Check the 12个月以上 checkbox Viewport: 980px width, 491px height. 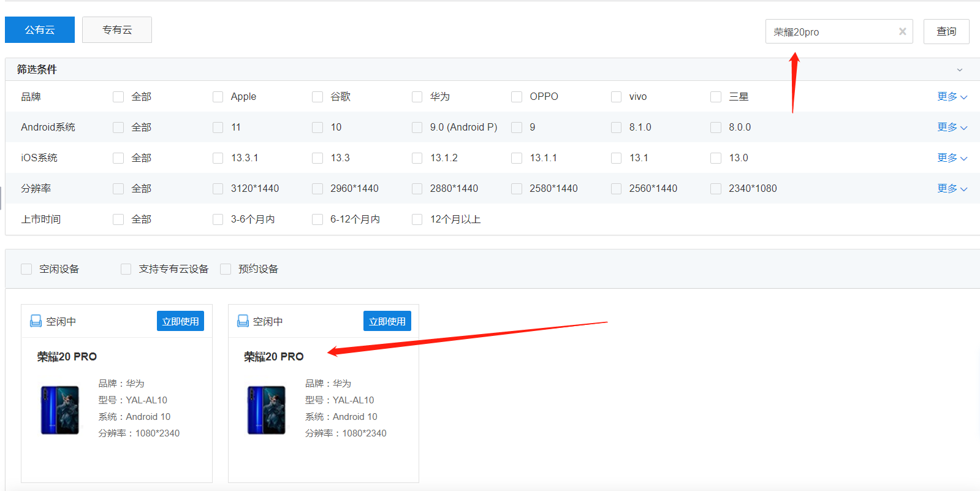pos(417,219)
